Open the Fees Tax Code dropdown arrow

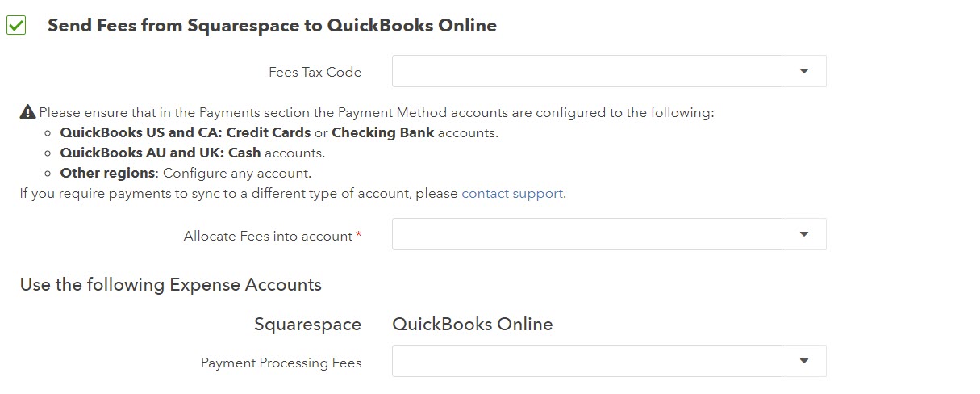coord(803,71)
